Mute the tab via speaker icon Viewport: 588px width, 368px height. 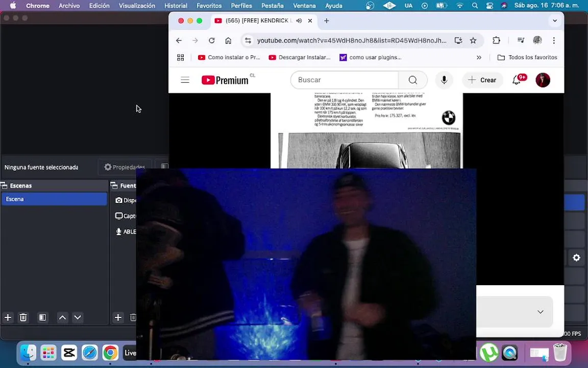coord(299,20)
